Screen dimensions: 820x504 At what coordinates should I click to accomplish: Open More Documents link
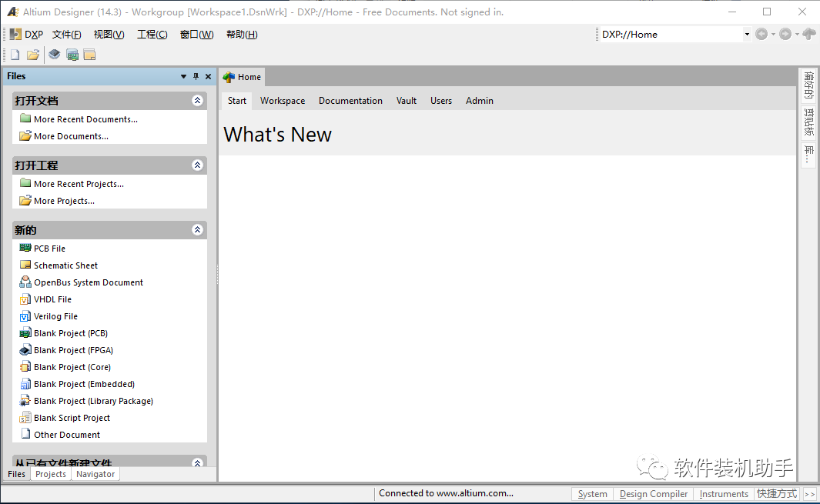(71, 136)
